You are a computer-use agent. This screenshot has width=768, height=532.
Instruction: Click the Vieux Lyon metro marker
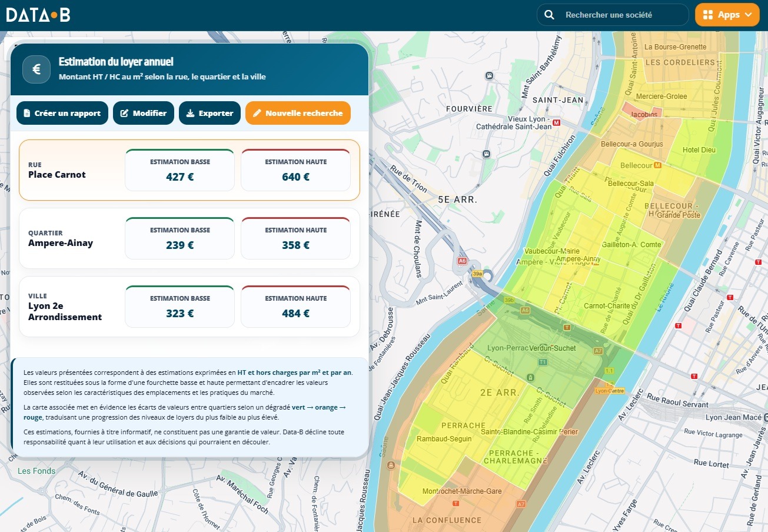pos(557,122)
